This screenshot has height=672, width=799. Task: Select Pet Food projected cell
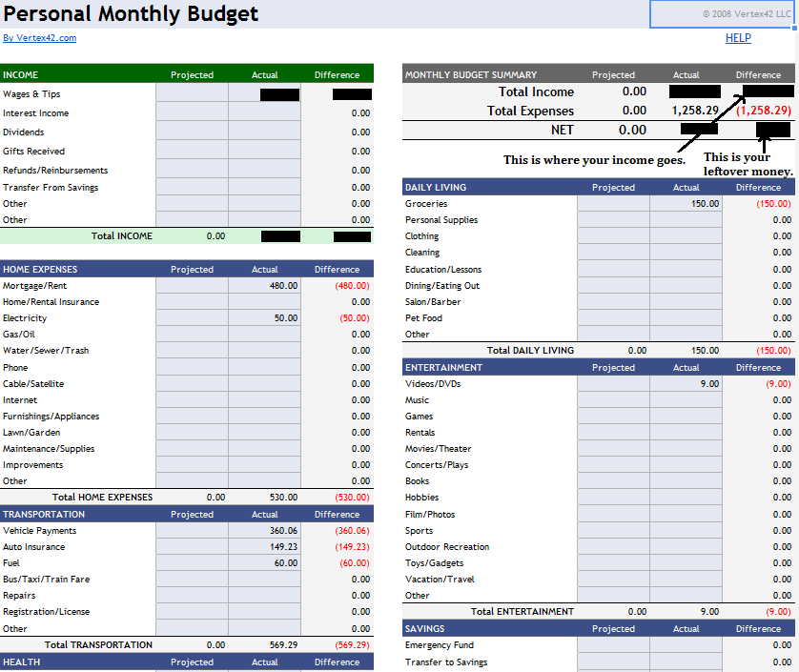click(613, 318)
